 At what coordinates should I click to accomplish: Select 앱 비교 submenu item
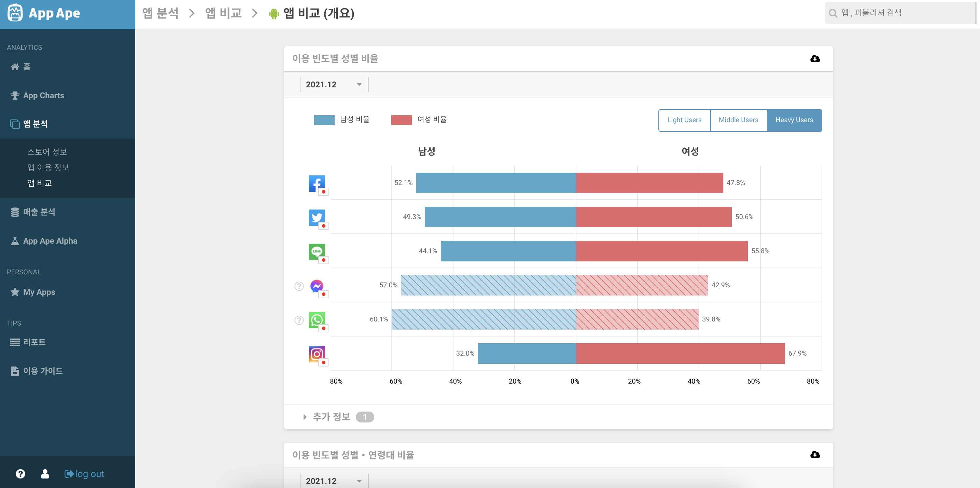tap(40, 183)
